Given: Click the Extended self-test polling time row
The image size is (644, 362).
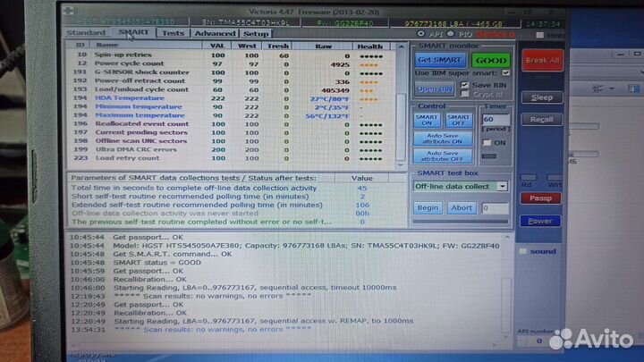Looking at the screenshot, I should 237,205.
